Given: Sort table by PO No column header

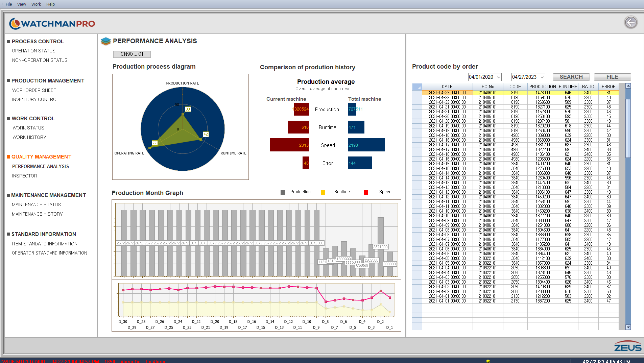Looking at the screenshot, I should pos(487,87).
